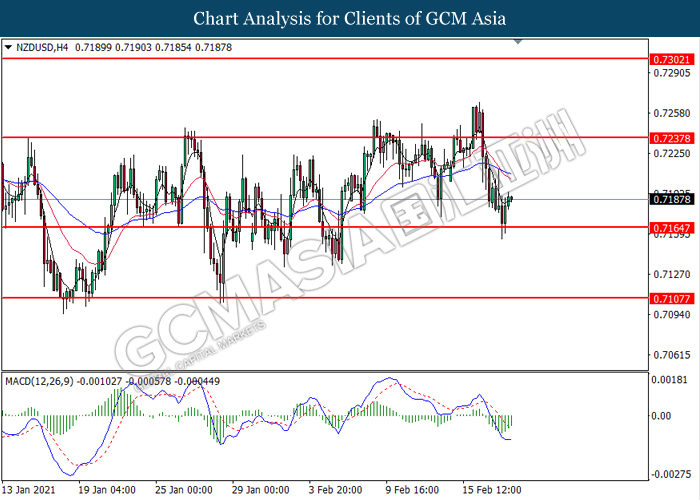This screenshot has height=500, width=700.
Task: Click the MACD(12,26,9) indicator label
Action: pyautogui.click(x=39, y=381)
